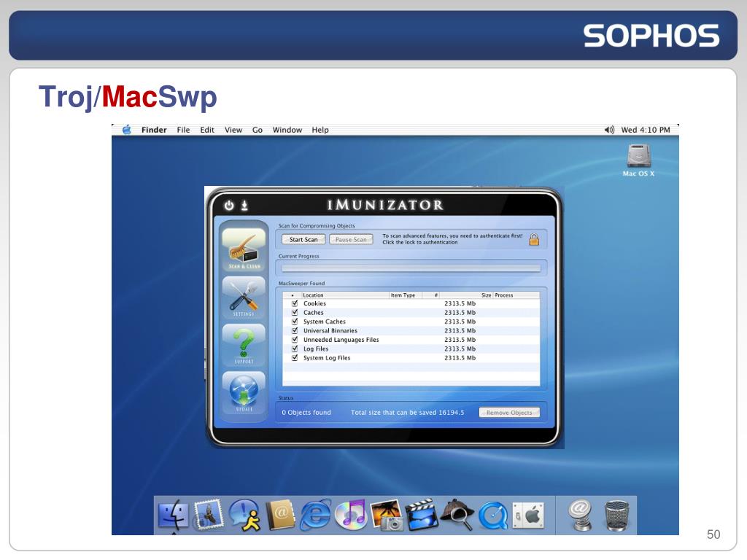Open the View menu
Screen dimensions: 747x560
pyautogui.click(x=233, y=130)
